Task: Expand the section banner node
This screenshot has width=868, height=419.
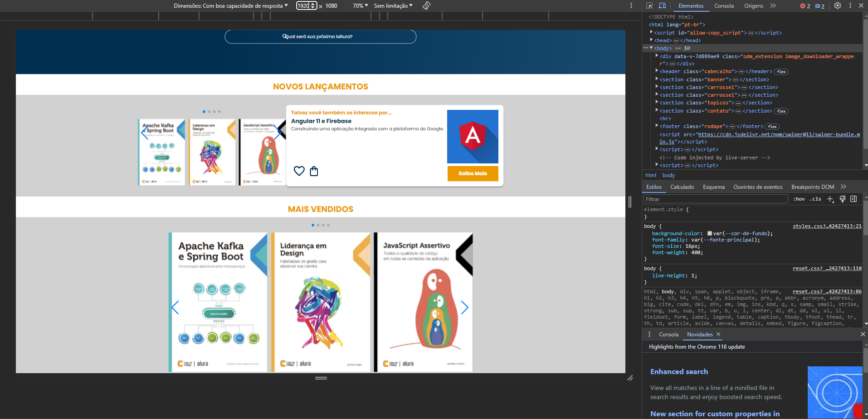Action: coord(657,79)
